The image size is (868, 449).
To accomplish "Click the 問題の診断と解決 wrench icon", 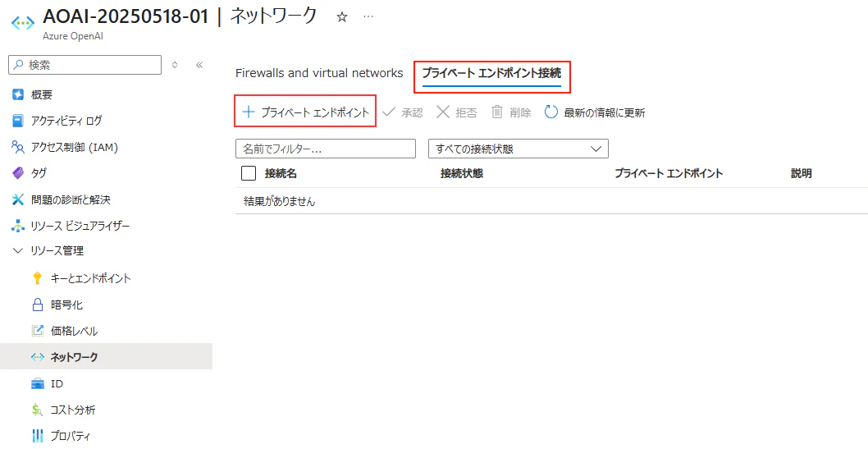I will [18, 199].
